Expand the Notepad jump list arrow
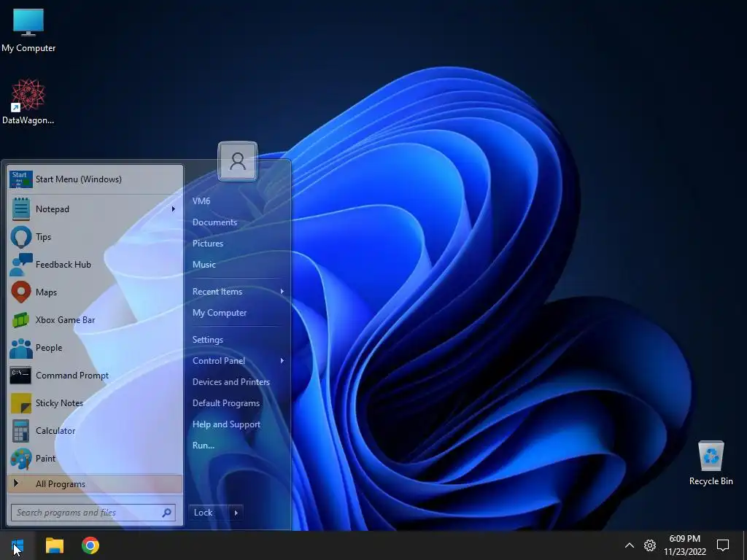747x560 pixels. [x=174, y=209]
